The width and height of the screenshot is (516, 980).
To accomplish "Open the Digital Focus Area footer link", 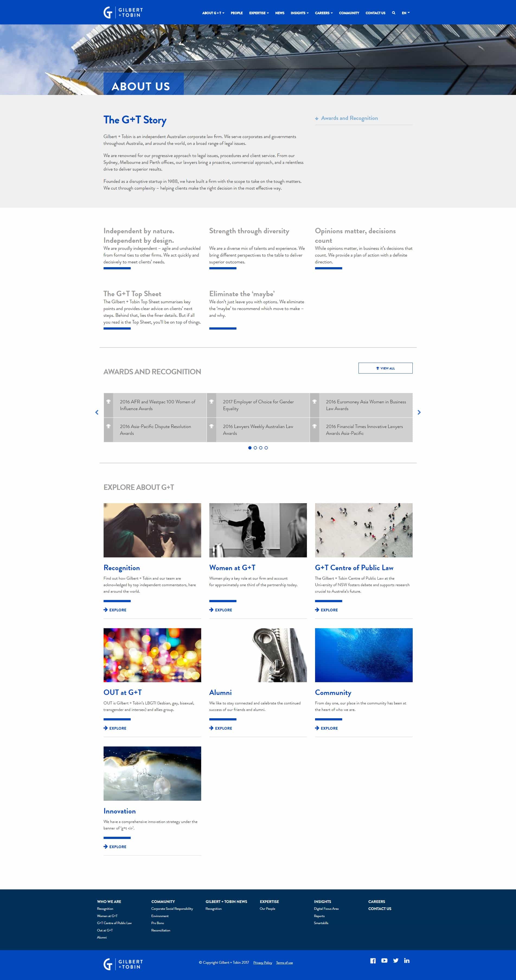I will pos(326,909).
